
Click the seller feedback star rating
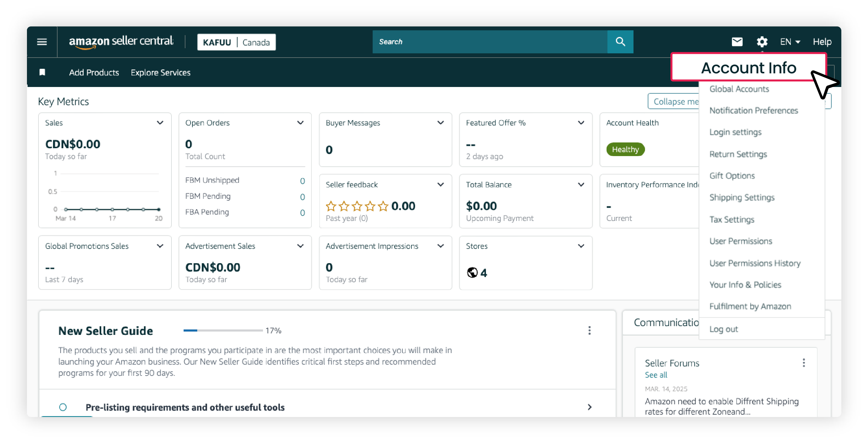tap(357, 206)
